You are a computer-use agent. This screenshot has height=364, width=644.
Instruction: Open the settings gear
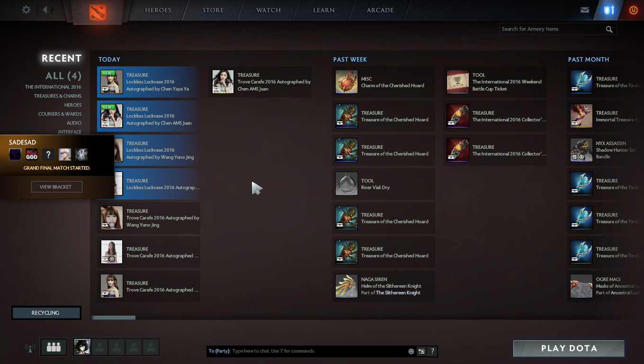(27, 9)
